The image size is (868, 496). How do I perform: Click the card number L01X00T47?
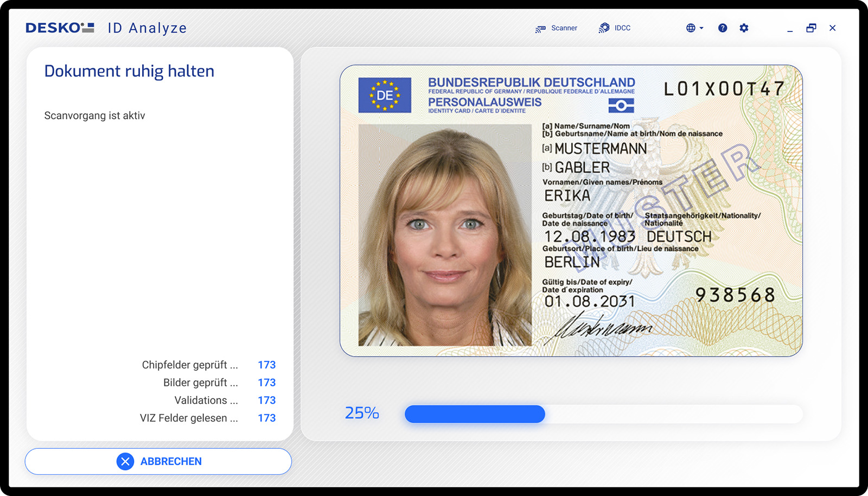click(x=724, y=89)
